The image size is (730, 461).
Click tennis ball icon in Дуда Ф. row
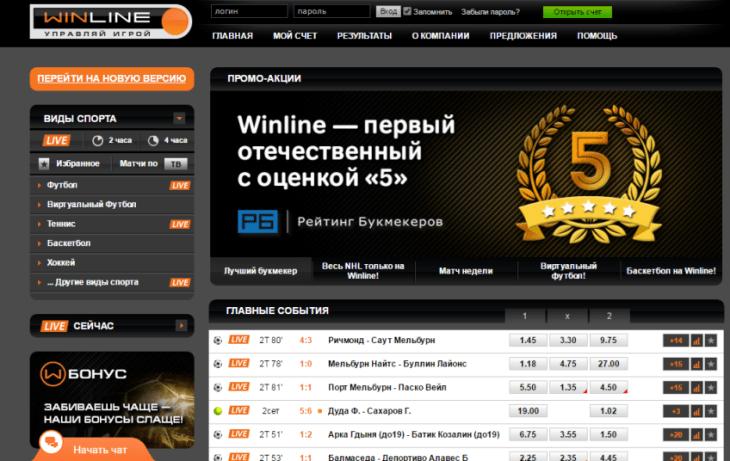coord(217,411)
